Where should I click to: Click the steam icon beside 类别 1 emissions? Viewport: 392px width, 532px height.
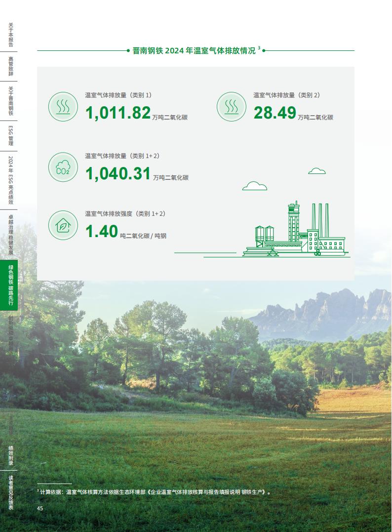63,107
